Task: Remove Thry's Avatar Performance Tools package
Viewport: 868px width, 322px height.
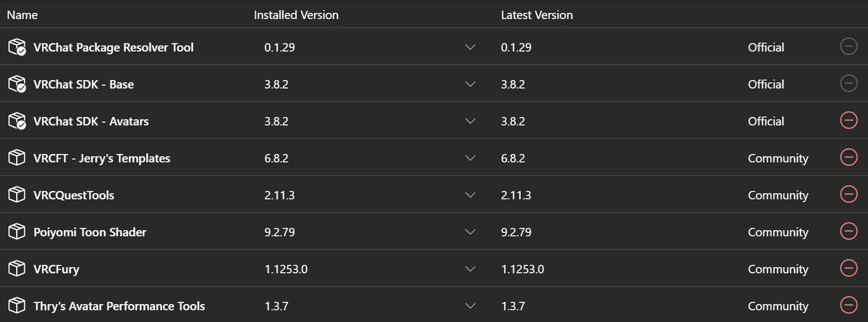Action: pos(848,305)
